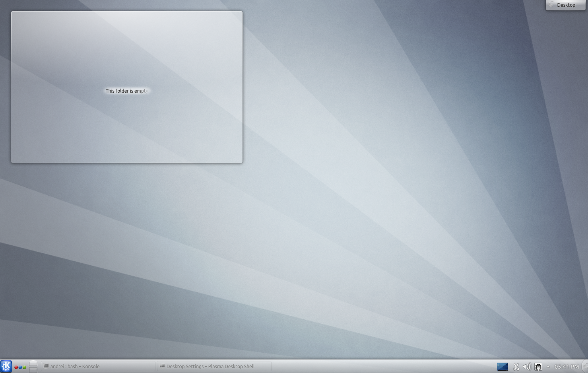The image size is (588, 373).
Task: Open the volume speaker tray icon
Action: click(x=527, y=367)
